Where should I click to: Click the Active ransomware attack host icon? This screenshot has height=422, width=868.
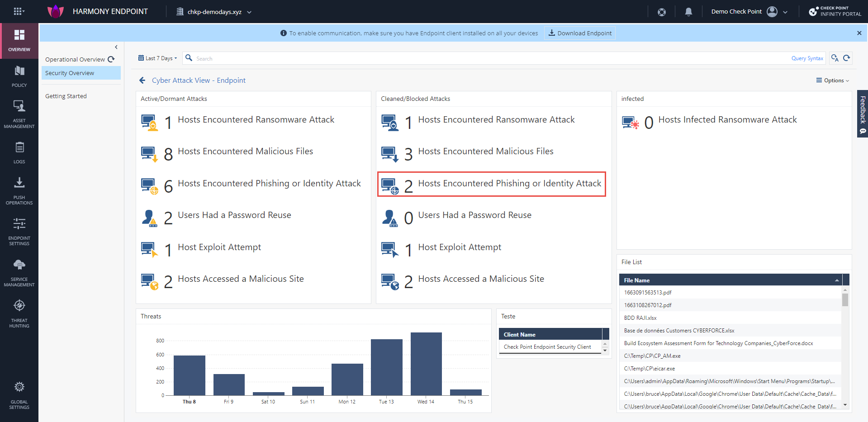click(150, 123)
